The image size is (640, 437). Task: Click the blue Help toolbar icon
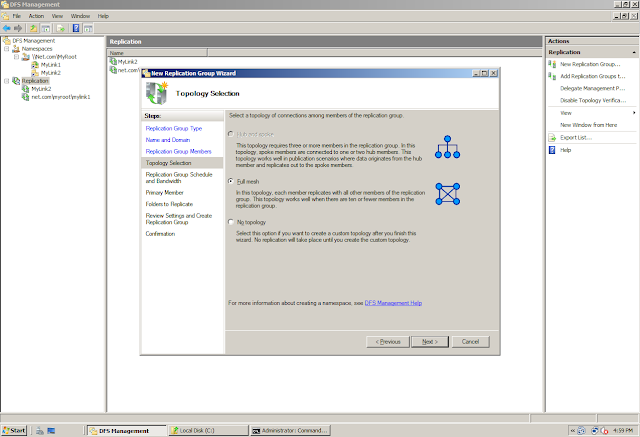point(76,28)
